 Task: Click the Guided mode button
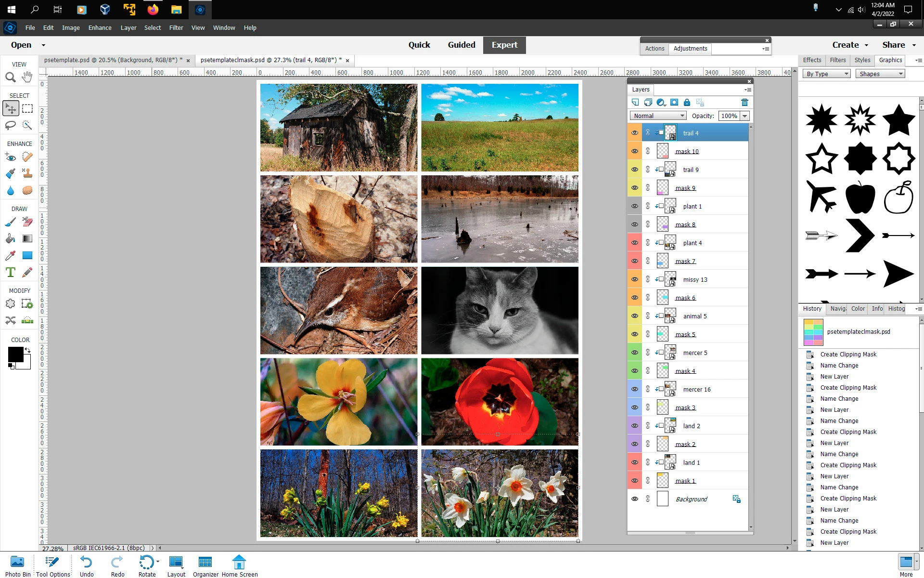(461, 45)
